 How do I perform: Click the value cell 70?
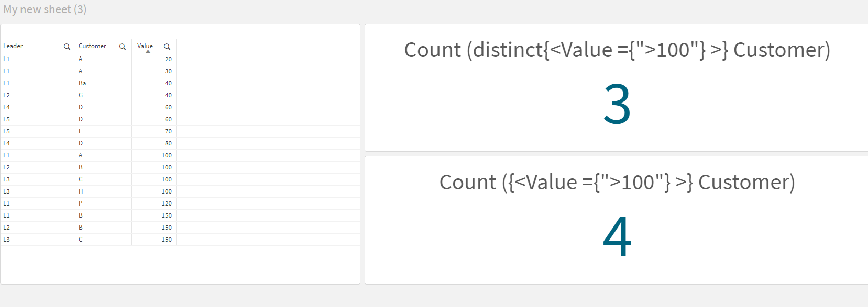[x=168, y=131]
